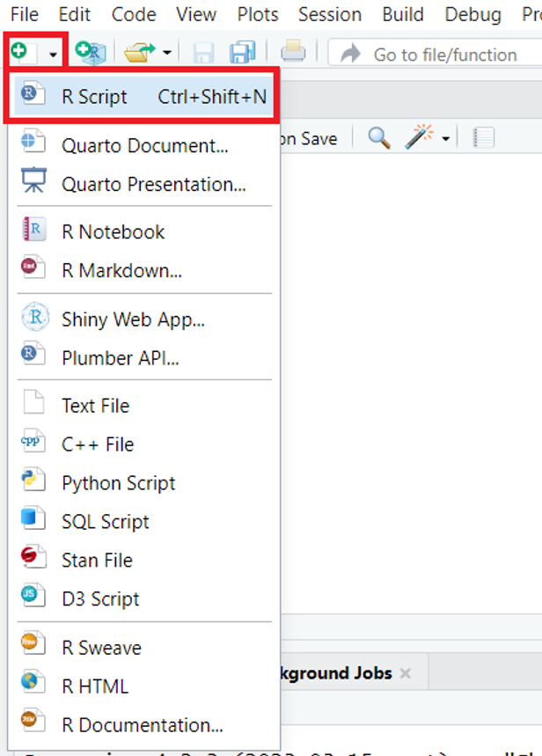Click the Create a Project icon
Screen dimensions: 542x756
(x=90, y=52)
